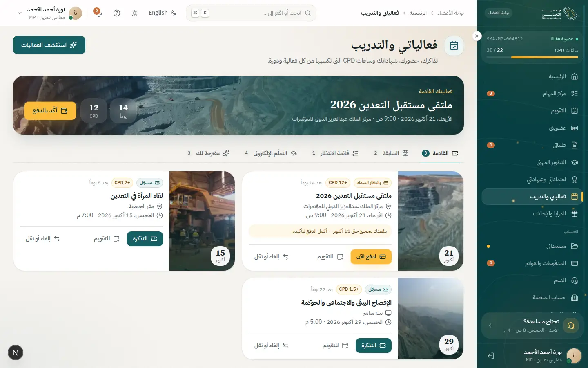Open المدفوعات والفواتير card icon

tap(575, 263)
